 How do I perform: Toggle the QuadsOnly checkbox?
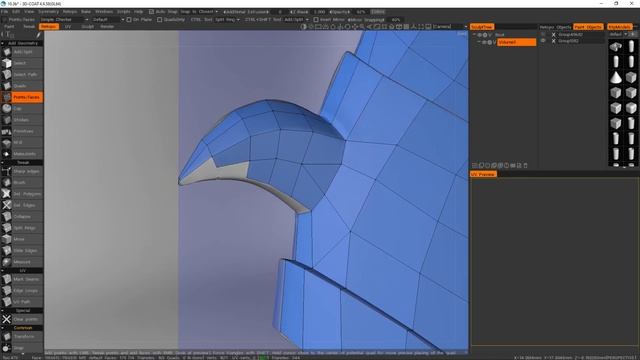pyautogui.click(x=160, y=20)
